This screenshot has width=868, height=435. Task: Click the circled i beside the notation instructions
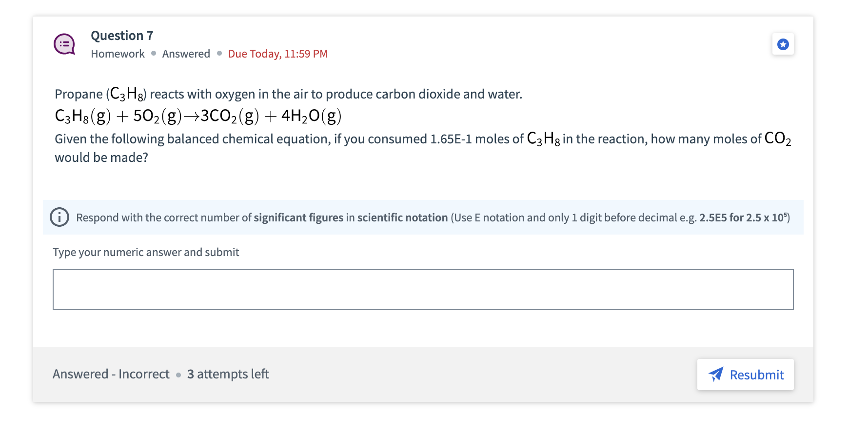[x=59, y=217]
